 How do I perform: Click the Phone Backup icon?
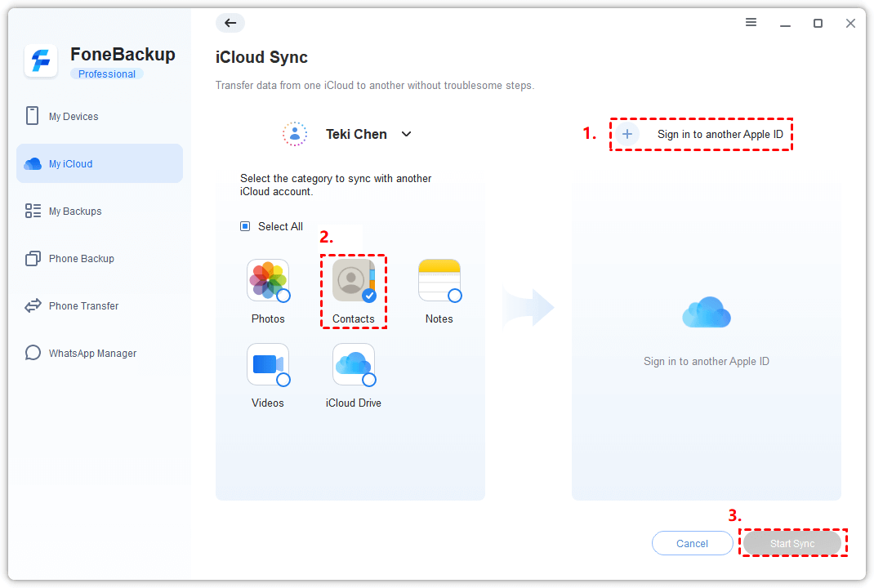[x=33, y=259]
